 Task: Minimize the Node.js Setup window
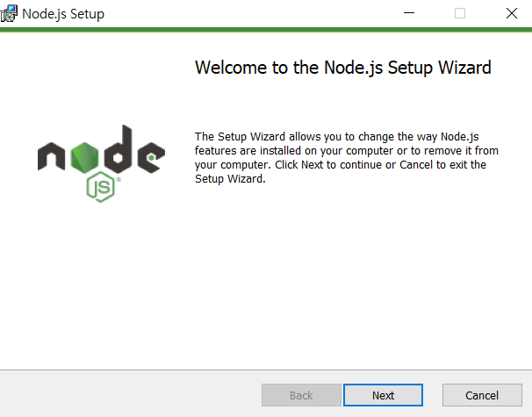pos(409,13)
